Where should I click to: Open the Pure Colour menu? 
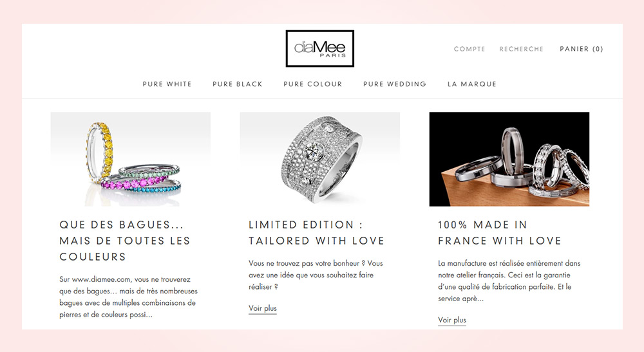(x=312, y=84)
